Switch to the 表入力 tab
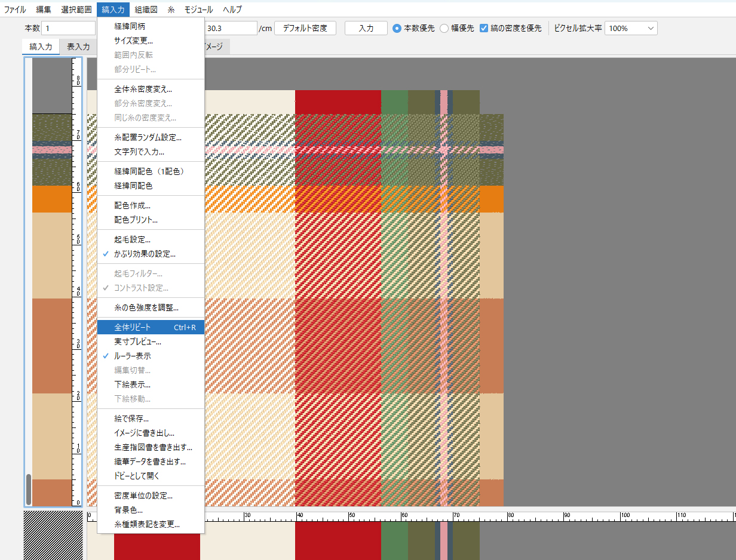736x560 pixels. click(x=78, y=47)
